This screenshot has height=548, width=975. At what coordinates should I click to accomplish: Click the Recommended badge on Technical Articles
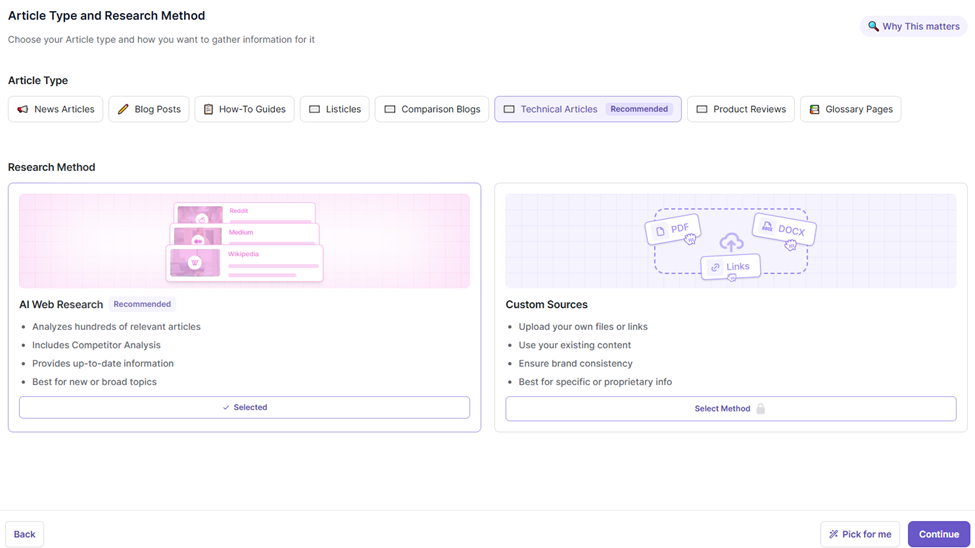click(x=639, y=109)
